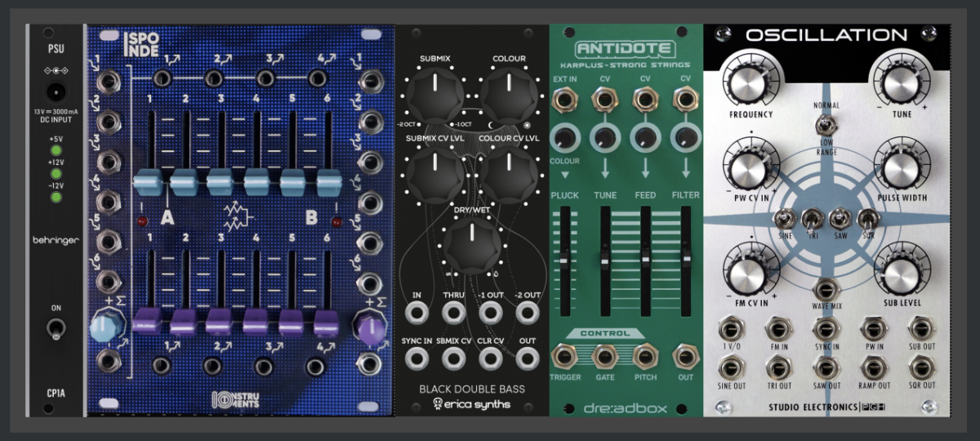Move the PLUCK slider on Antidote

tap(563, 260)
